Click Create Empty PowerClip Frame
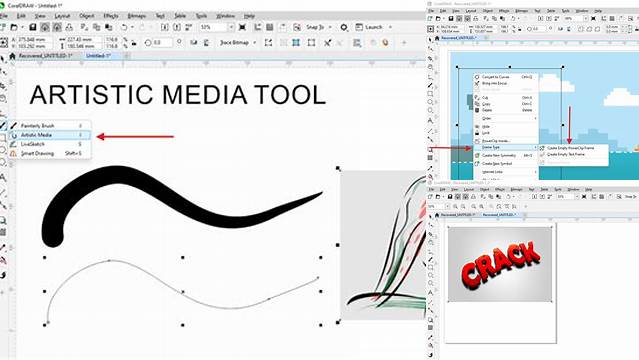The height and width of the screenshot is (360, 639). (x=570, y=148)
